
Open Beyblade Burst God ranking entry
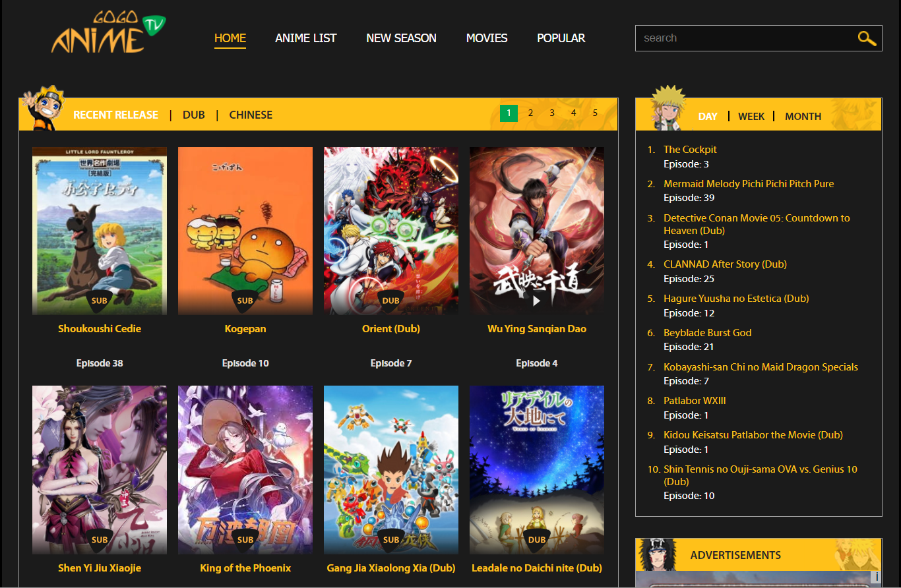(x=708, y=333)
